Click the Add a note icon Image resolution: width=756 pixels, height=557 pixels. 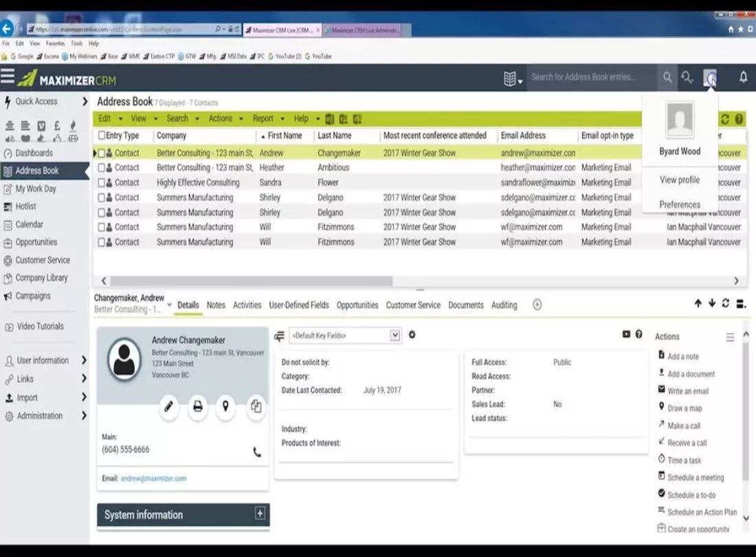[661, 355]
